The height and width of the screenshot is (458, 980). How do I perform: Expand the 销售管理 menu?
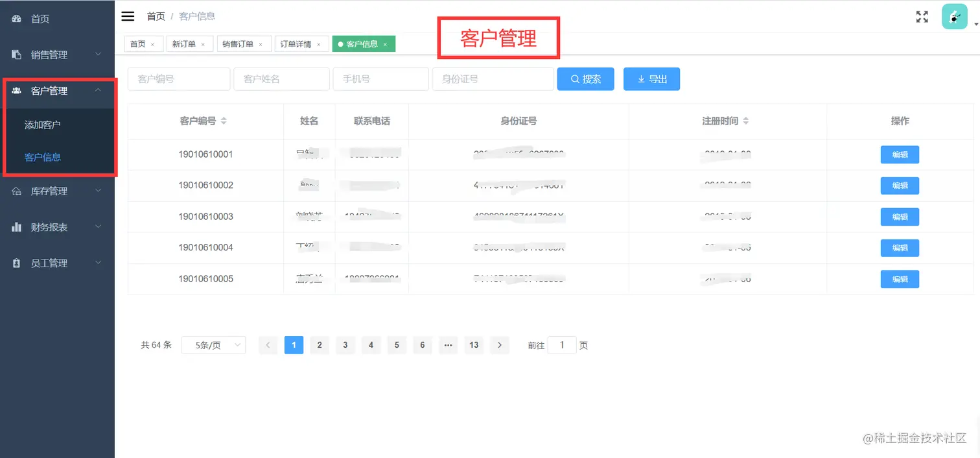(99, 54)
